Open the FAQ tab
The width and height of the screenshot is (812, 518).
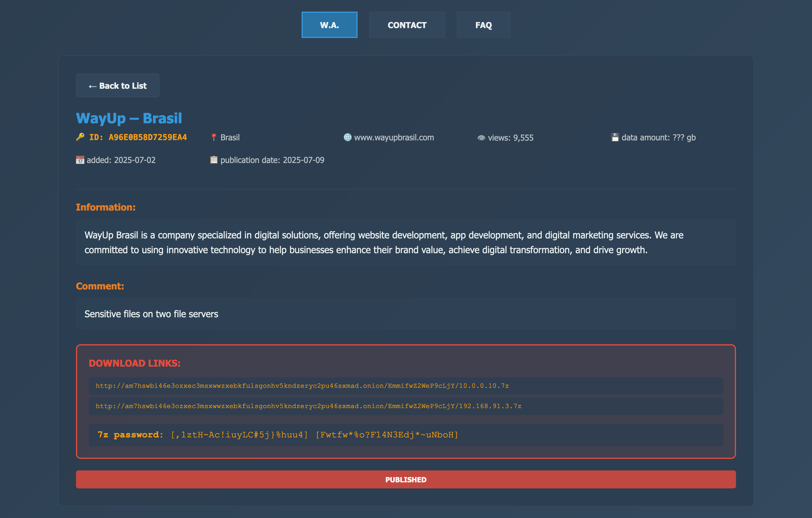coord(483,25)
